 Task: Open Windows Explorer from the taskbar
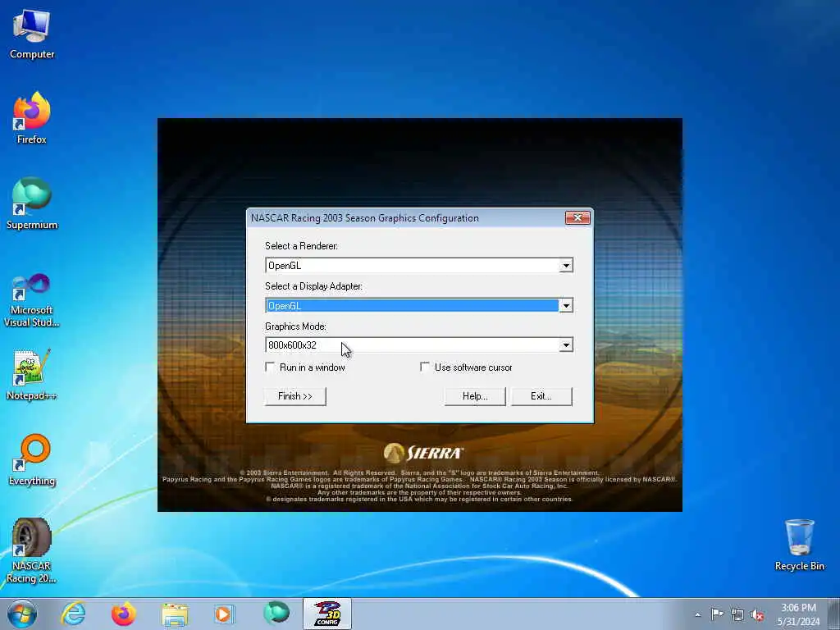click(x=175, y=614)
